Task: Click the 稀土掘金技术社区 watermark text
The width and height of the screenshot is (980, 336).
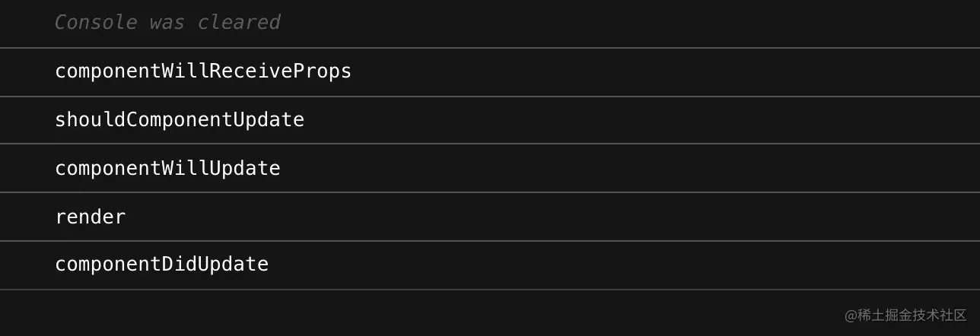Action: coord(912,315)
